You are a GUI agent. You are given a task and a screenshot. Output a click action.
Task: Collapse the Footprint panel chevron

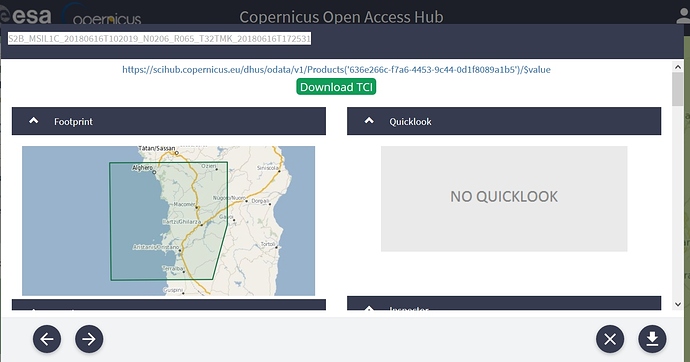(33, 121)
